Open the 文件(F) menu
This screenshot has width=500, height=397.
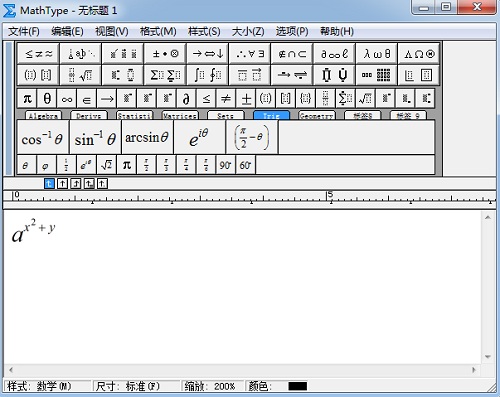pyautogui.click(x=24, y=32)
